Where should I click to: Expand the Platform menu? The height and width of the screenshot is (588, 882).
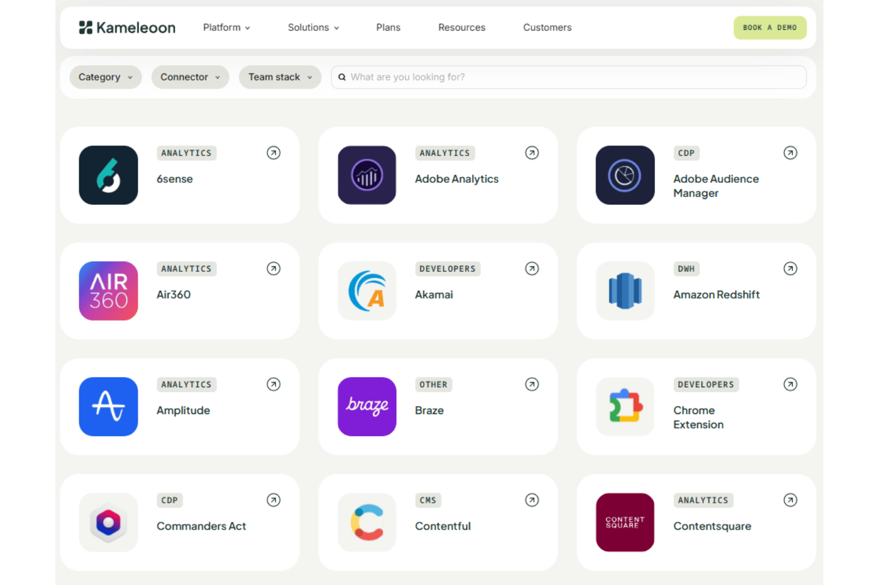[226, 27]
